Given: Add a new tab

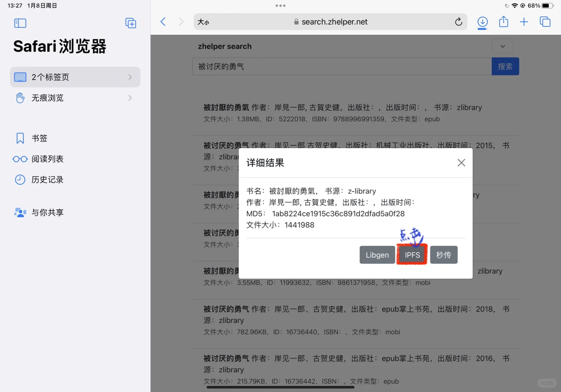Looking at the screenshot, I should pos(524,22).
